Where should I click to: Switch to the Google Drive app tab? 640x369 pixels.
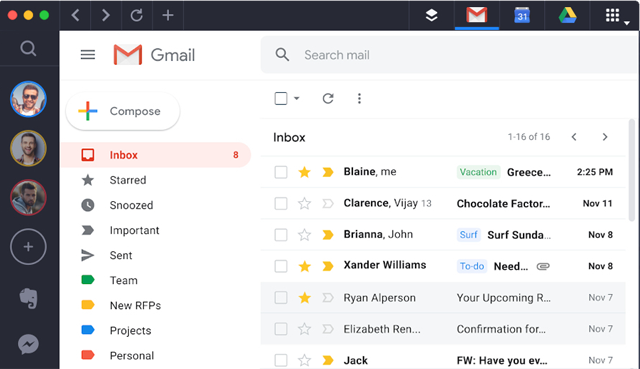coord(567,16)
